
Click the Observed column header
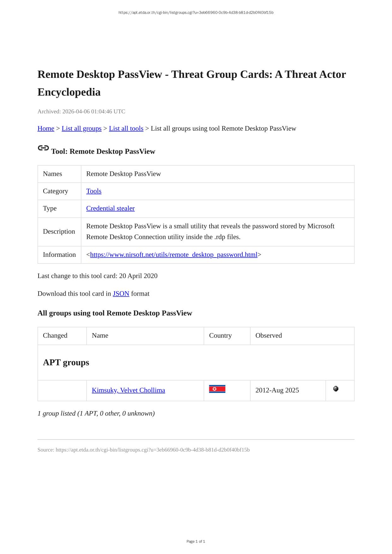[x=269, y=336]
